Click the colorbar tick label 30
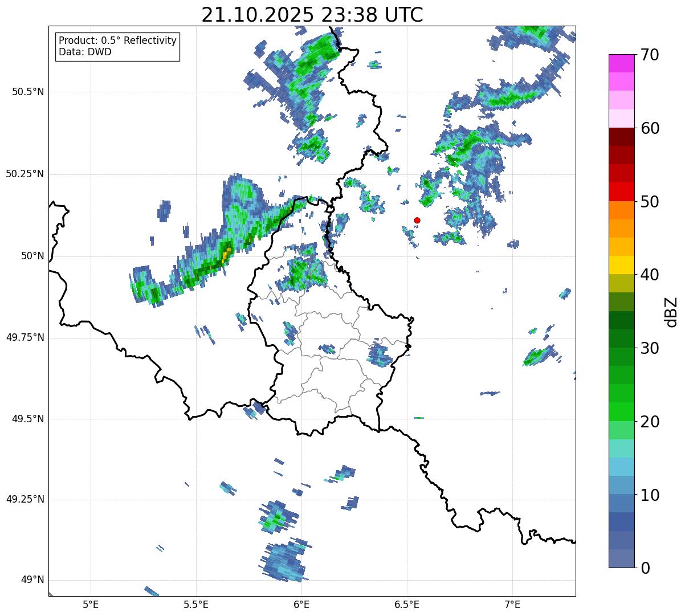 (650, 348)
